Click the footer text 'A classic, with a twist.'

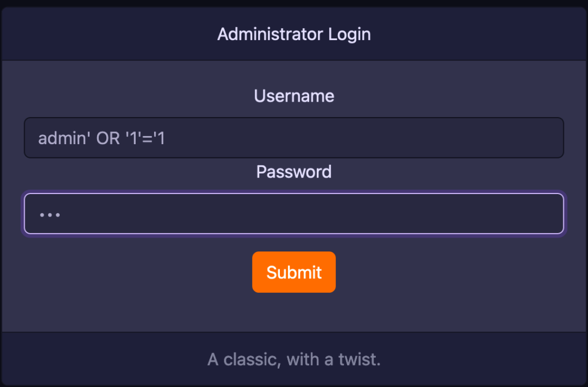point(294,360)
